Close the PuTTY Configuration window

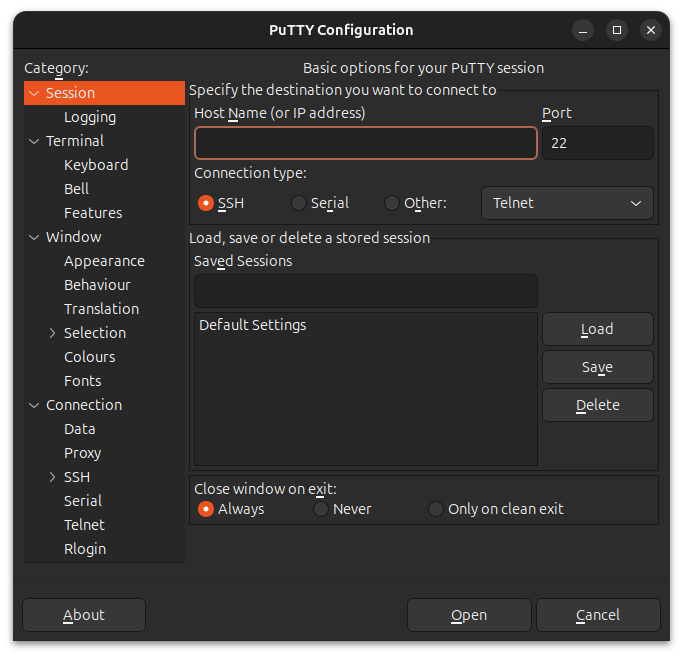(x=651, y=30)
